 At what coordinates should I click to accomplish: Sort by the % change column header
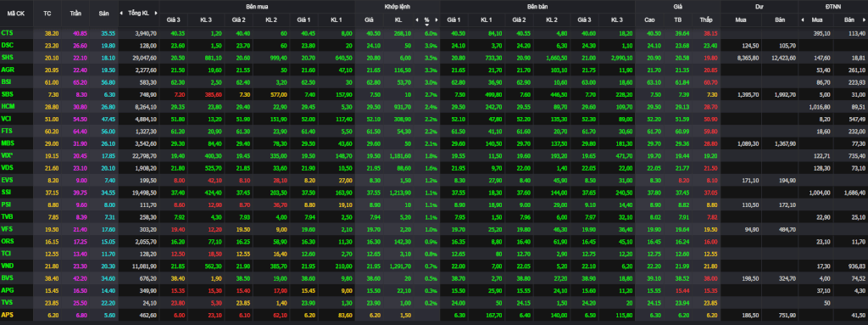[427, 20]
